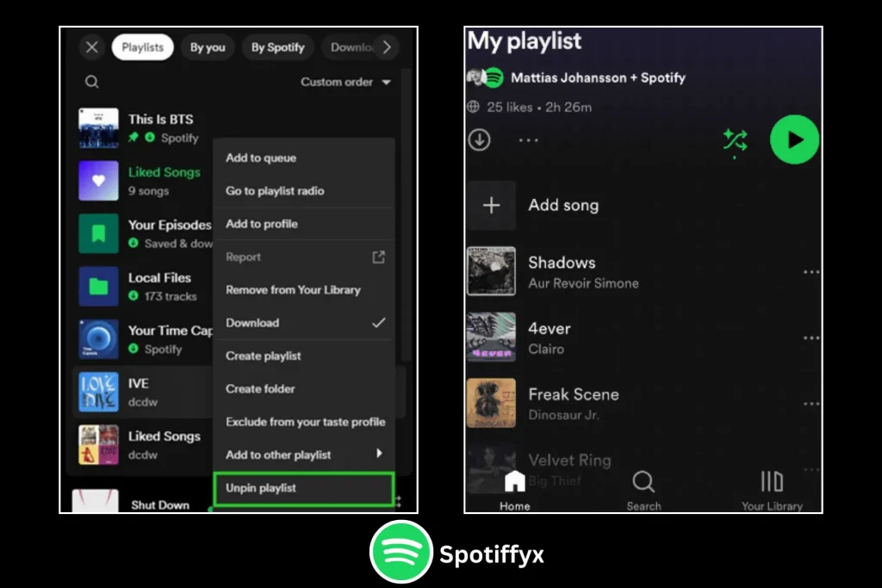Viewport: 882px width, 588px height.
Task: Click the Dinosaur Jr. artist name
Action: (563, 415)
